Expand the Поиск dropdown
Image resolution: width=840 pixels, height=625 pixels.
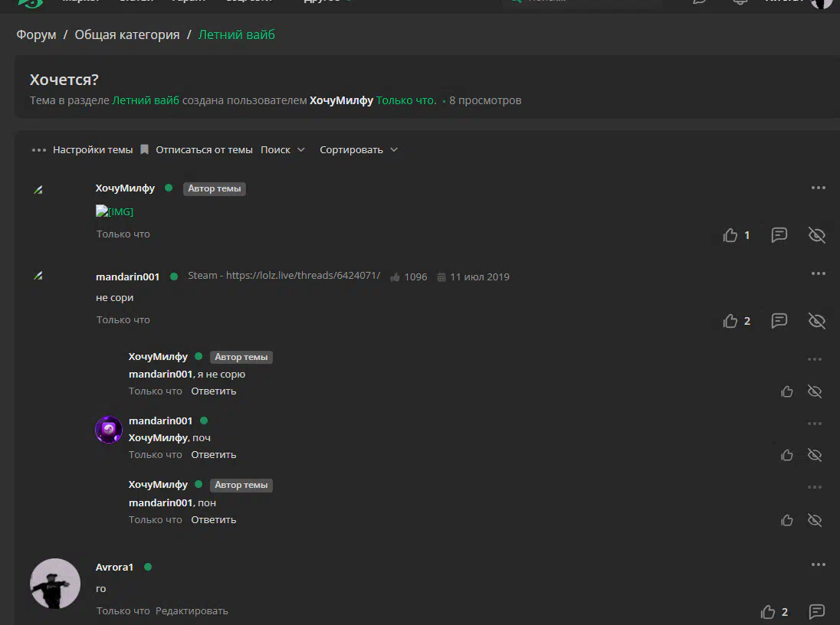pos(283,150)
